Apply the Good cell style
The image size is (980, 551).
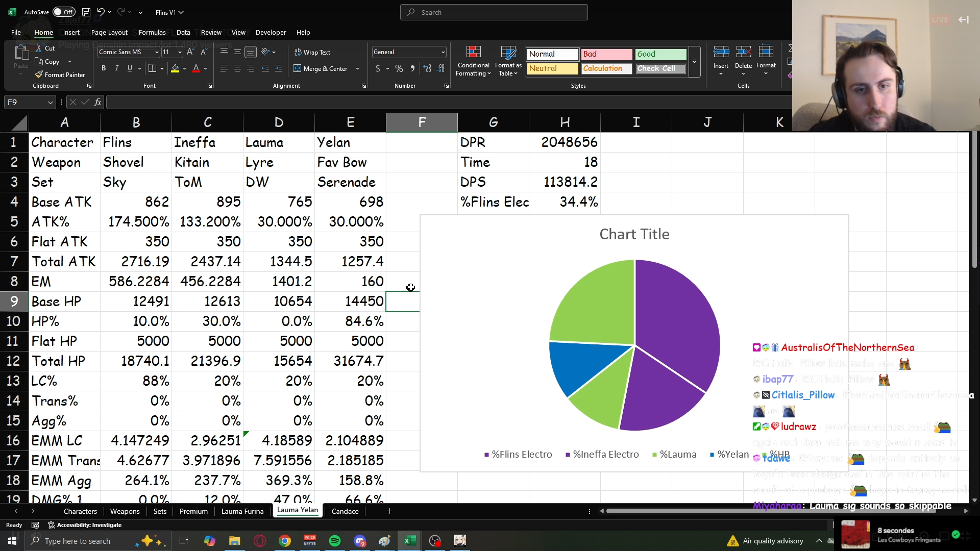coord(661,54)
